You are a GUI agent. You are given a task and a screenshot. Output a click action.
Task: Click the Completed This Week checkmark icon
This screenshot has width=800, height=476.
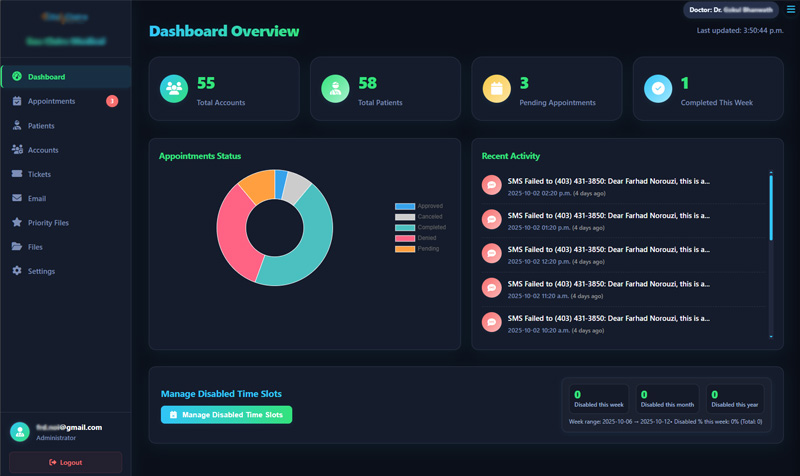[x=658, y=89]
